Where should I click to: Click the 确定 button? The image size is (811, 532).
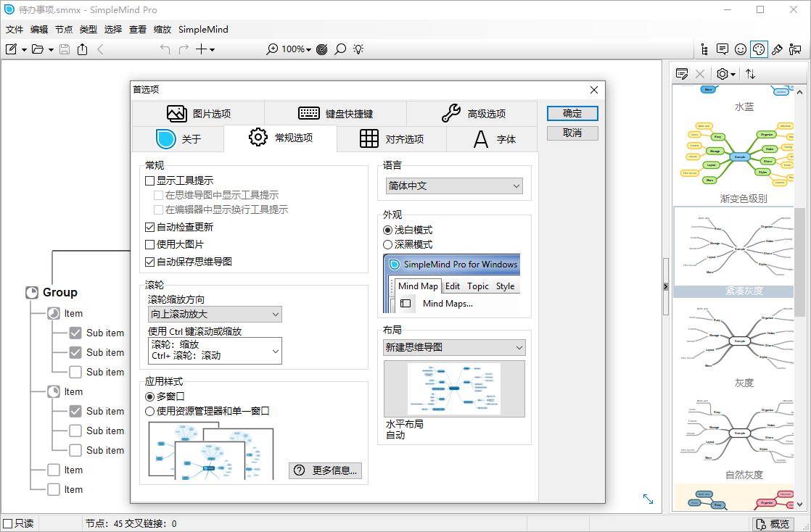[x=572, y=113]
